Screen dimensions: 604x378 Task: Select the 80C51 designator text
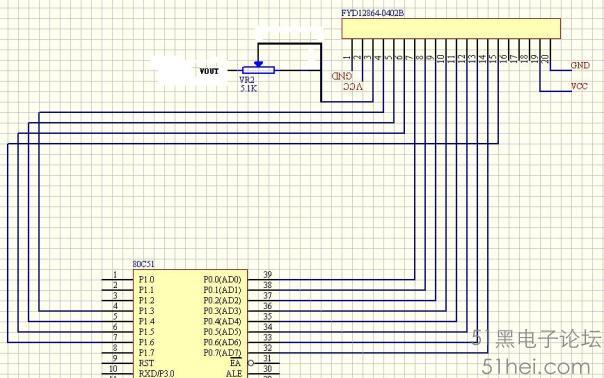click(x=143, y=264)
